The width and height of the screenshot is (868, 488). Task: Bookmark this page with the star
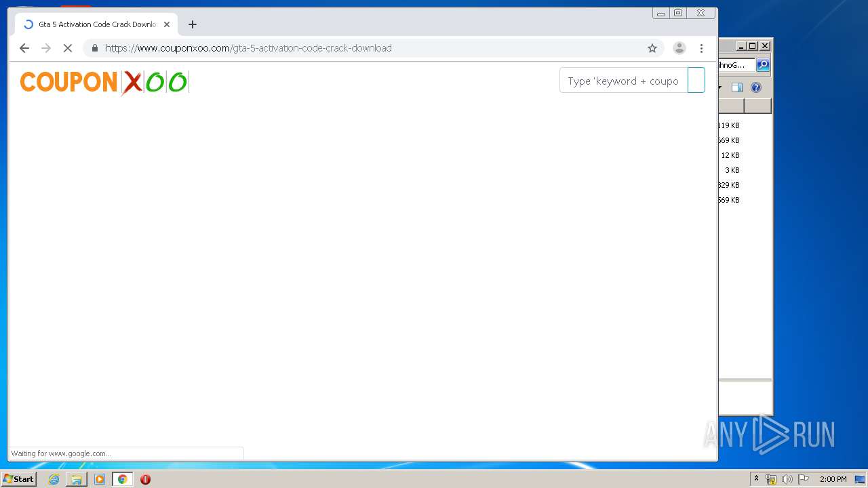point(652,48)
